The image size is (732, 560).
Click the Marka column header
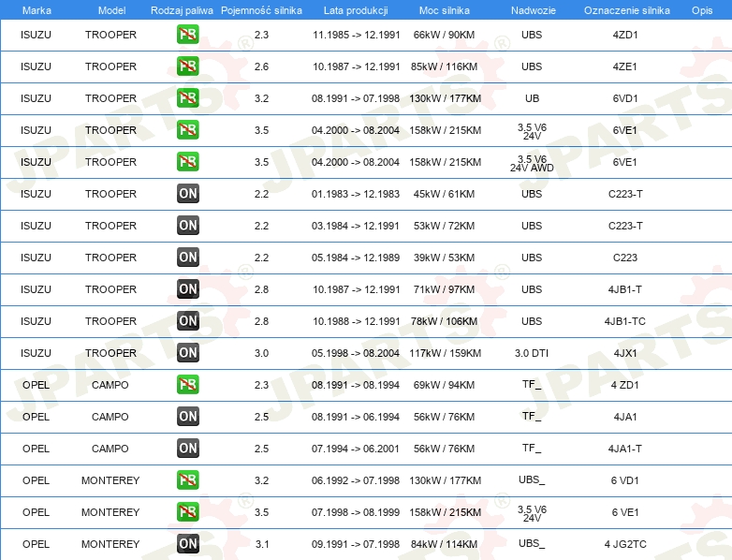click(x=37, y=10)
